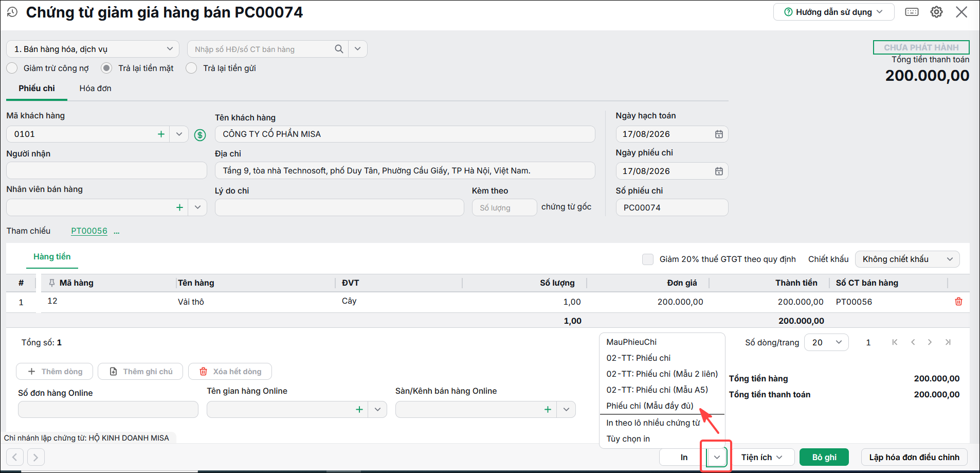980x473 pixels.
Task: Add Sàn/Kênh bán hàng Online with plus icon
Action: point(548,409)
